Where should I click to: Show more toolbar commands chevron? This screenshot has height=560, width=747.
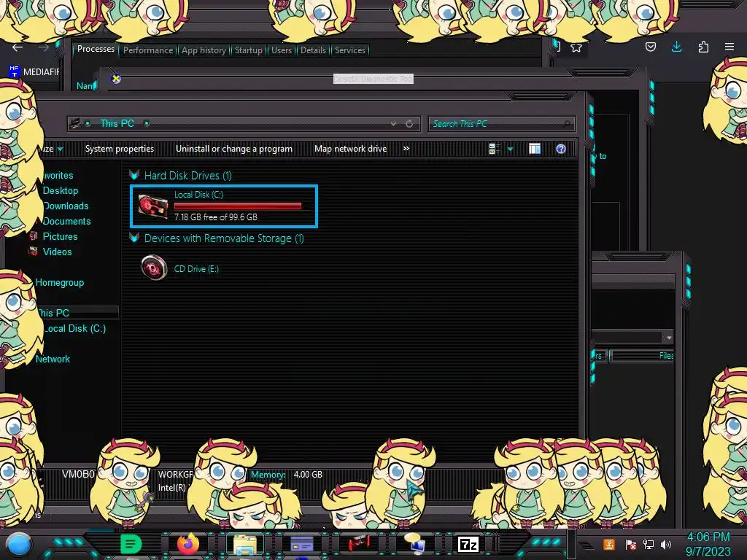tap(406, 149)
